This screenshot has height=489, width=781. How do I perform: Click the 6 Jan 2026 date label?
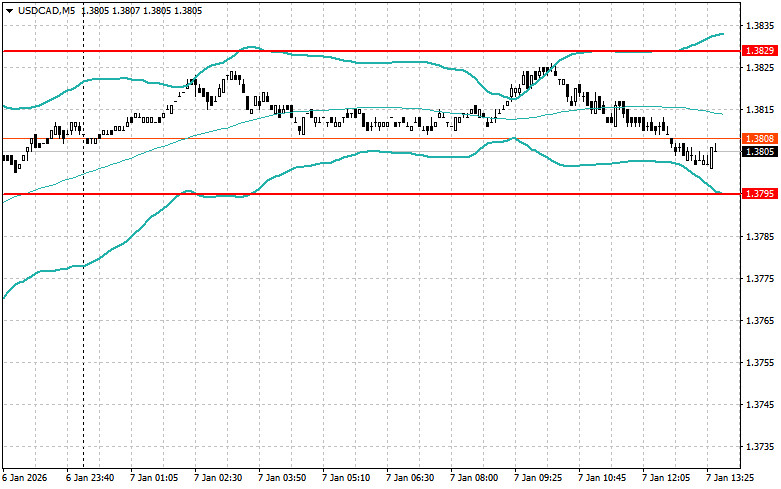tap(25, 479)
